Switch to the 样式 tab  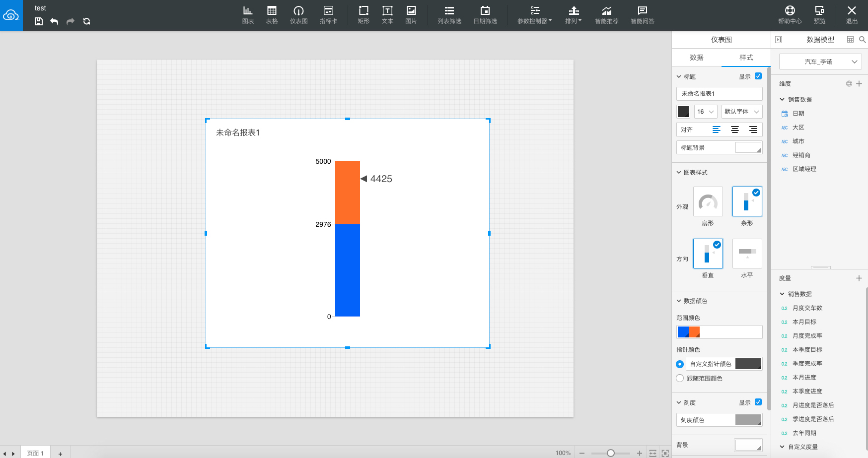coord(746,58)
